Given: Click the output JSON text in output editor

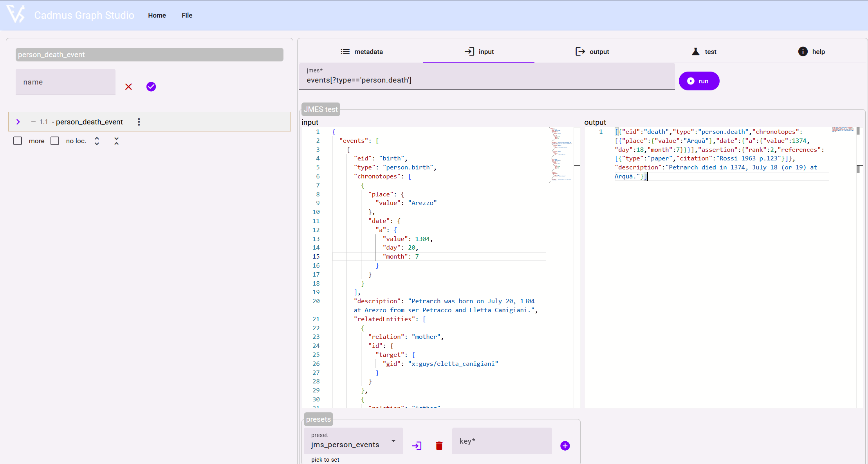Looking at the screenshot, I should click(719, 154).
